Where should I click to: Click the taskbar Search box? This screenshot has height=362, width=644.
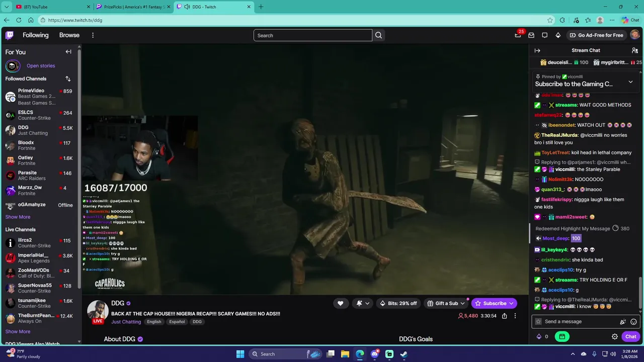pos(285,354)
